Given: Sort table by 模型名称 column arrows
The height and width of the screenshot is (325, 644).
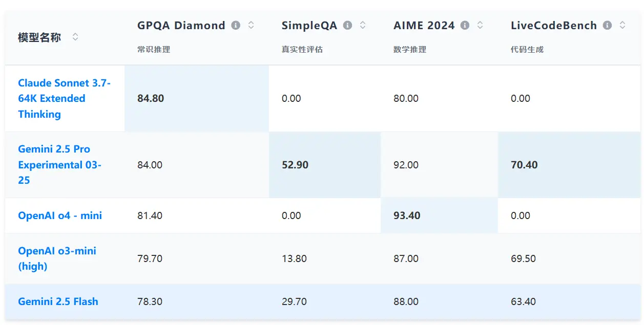Looking at the screenshot, I should [75, 37].
